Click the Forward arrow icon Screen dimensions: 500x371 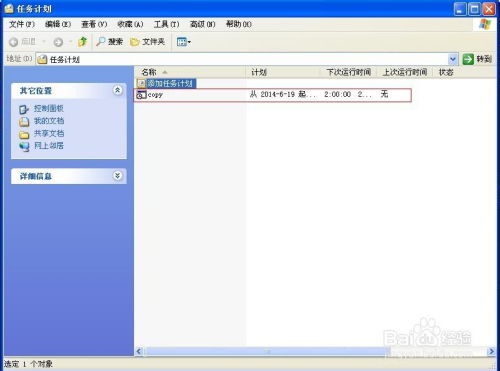[x=58, y=42]
